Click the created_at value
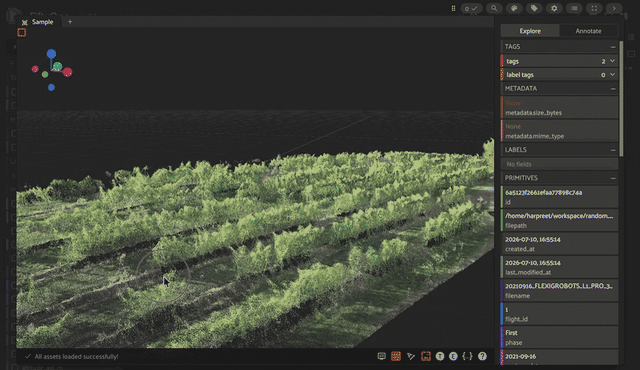640x370 pixels. point(559,244)
